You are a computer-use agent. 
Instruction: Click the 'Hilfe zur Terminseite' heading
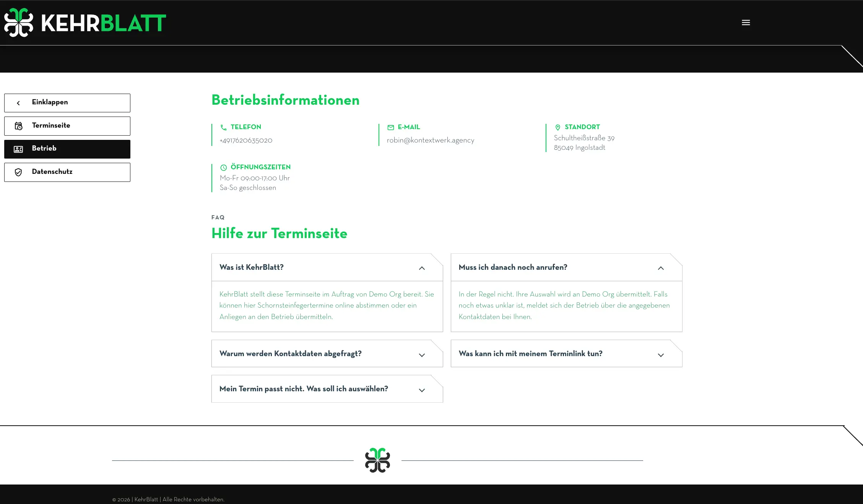(279, 233)
